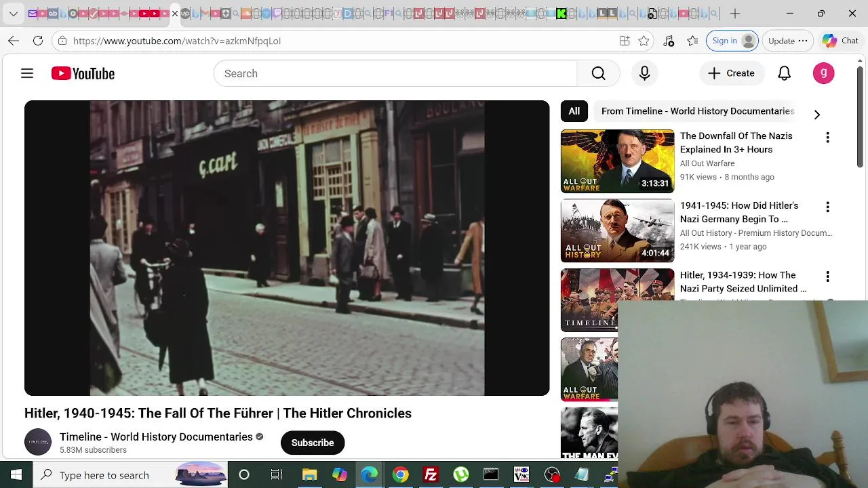Screen dimensions: 868x488
Task: Open the YouTube notifications bell
Action: 784,73
